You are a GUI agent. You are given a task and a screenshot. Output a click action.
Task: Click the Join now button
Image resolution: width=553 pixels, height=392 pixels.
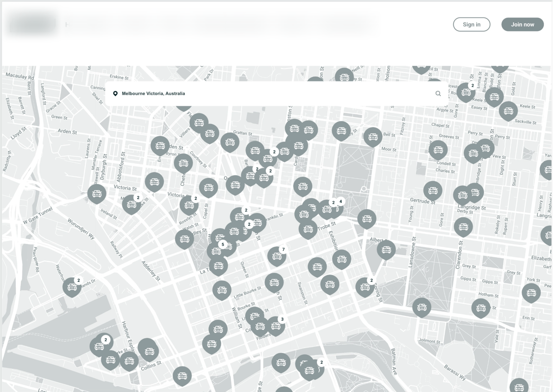[x=522, y=24]
